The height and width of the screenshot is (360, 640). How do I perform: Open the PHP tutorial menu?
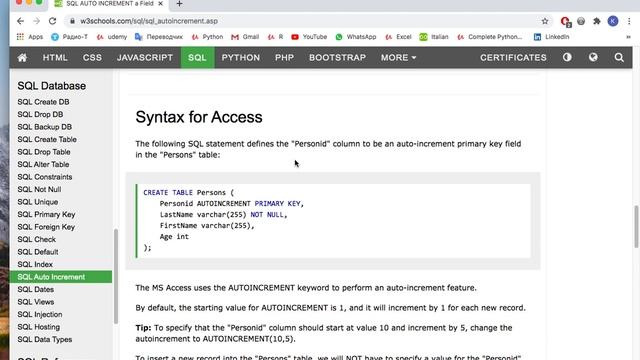click(x=284, y=58)
